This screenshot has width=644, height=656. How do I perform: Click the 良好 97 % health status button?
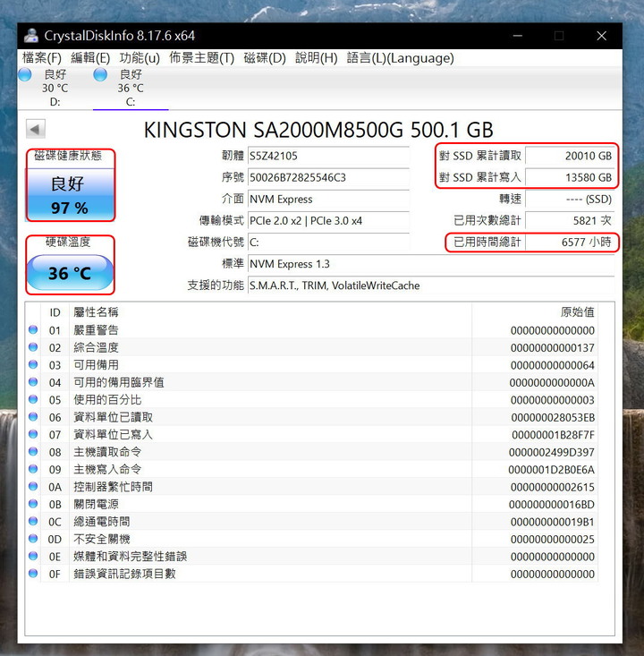click(71, 194)
